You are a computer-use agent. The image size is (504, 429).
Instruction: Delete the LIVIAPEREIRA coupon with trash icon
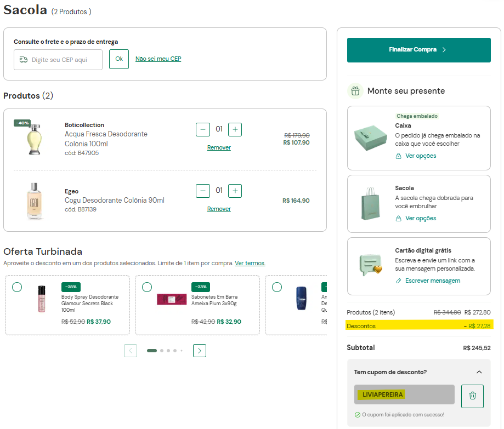pyautogui.click(x=472, y=396)
